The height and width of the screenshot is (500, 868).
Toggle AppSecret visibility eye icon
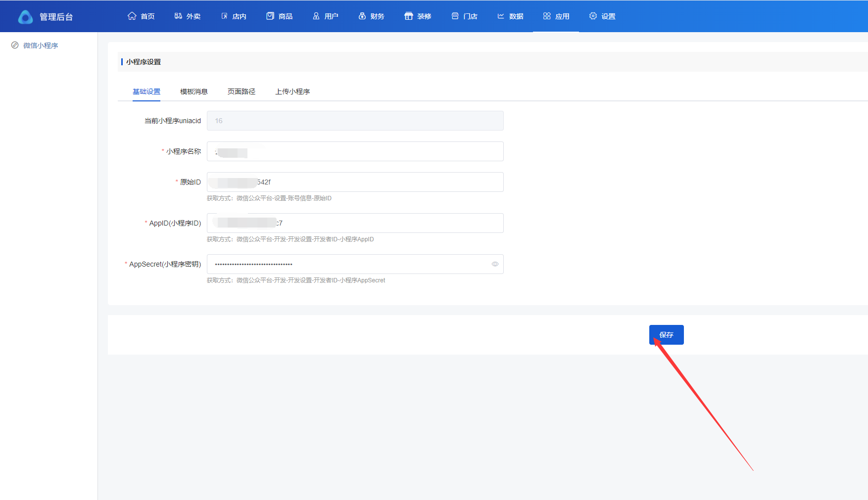(x=495, y=264)
